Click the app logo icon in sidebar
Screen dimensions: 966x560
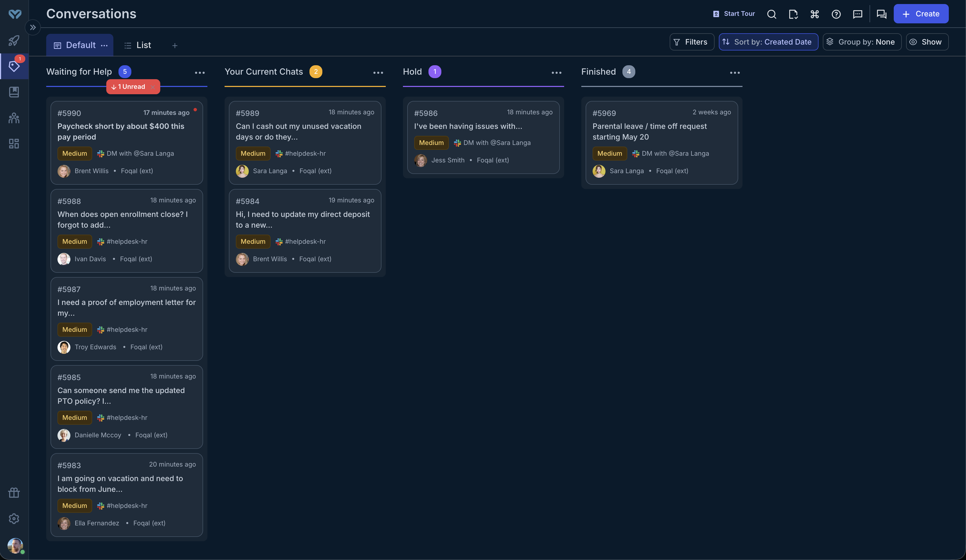tap(15, 14)
